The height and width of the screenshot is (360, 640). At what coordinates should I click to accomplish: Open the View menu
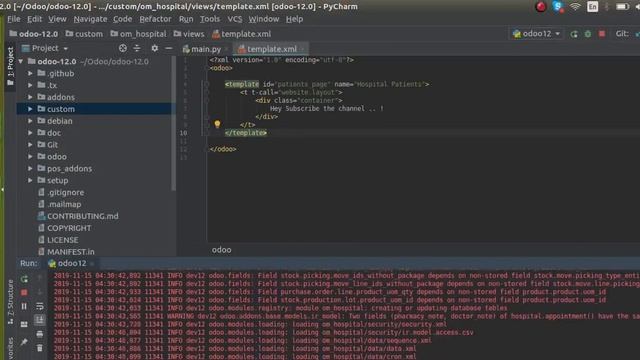57,19
